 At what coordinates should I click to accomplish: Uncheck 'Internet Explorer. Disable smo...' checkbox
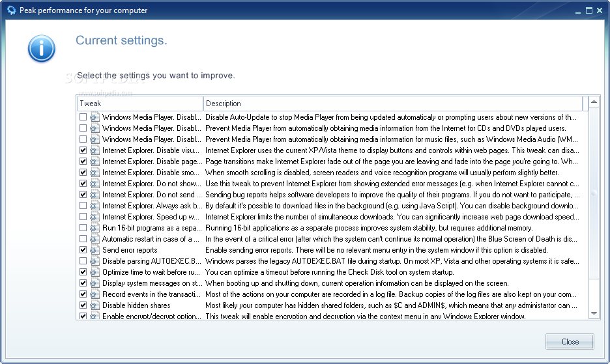(83, 172)
